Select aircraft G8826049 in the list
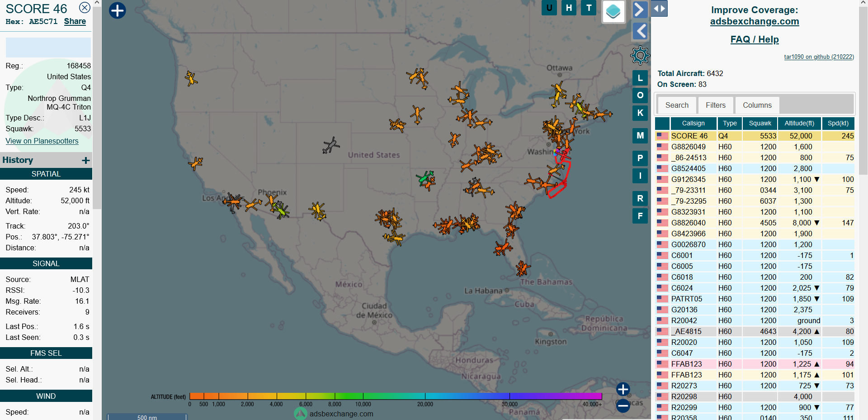 pos(755,147)
